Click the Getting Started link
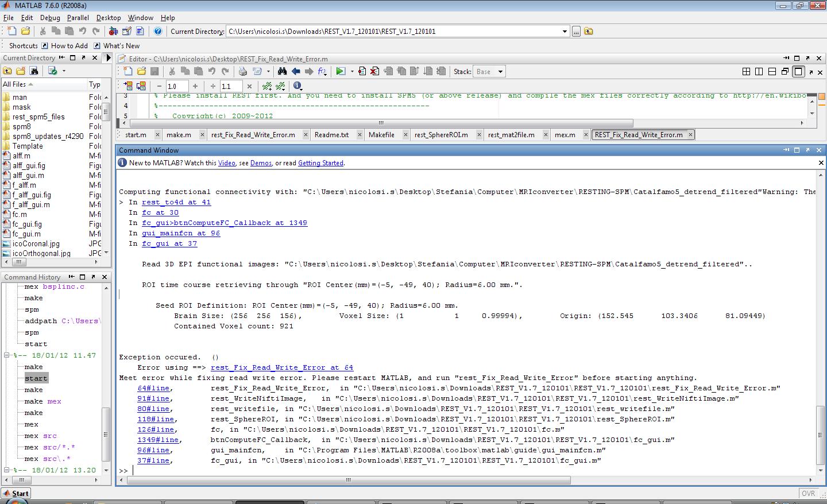Viewport: 827px width, 504px height. click(320, 163)
